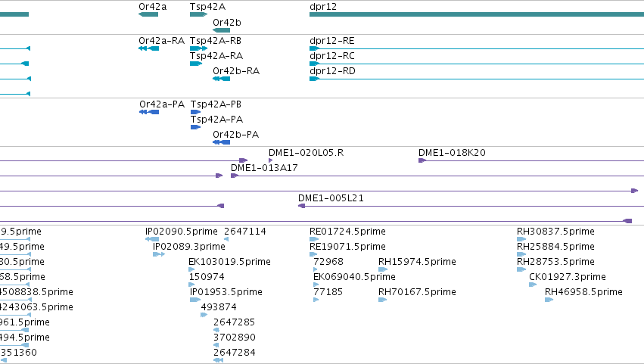This screenshot has height=364, width=644.
Task: Click the DME1-018K20 clone feature
Action: (531, 160)
